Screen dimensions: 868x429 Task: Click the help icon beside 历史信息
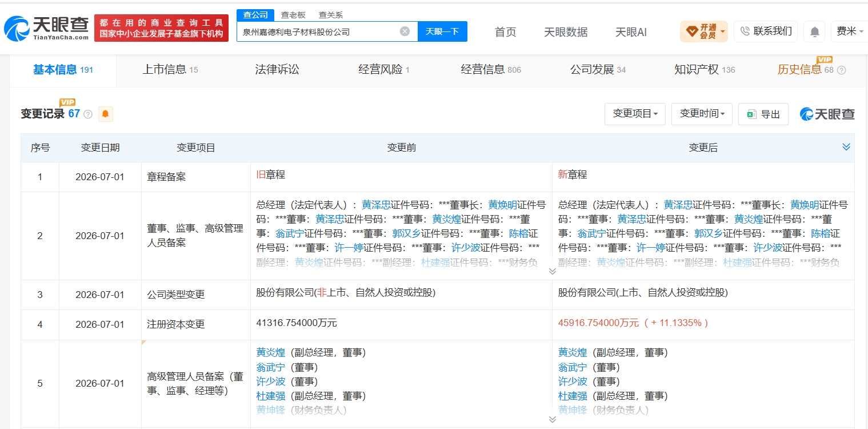pyautogui.click(x=841, y=70)
